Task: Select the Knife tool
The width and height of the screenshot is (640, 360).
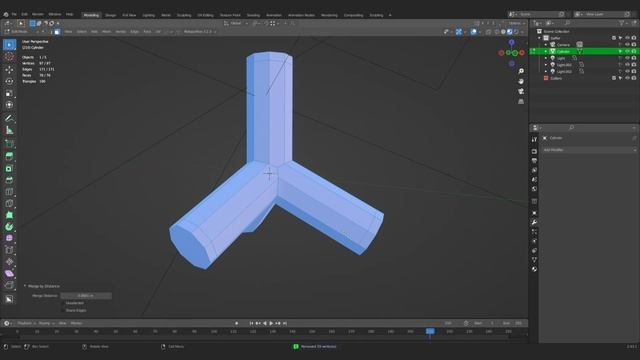Action: pyautogui.click(x=9, y=203)
